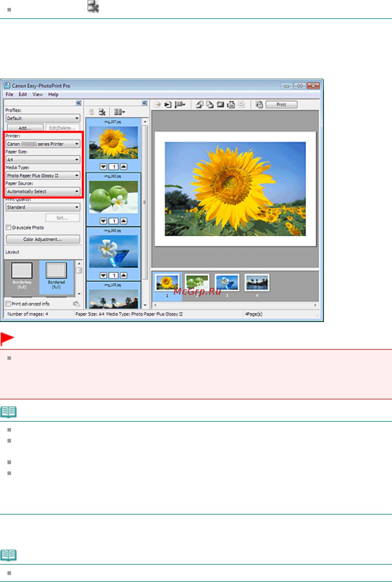Click the grayed-out icon before the toolbar separator

click(241, 105)
